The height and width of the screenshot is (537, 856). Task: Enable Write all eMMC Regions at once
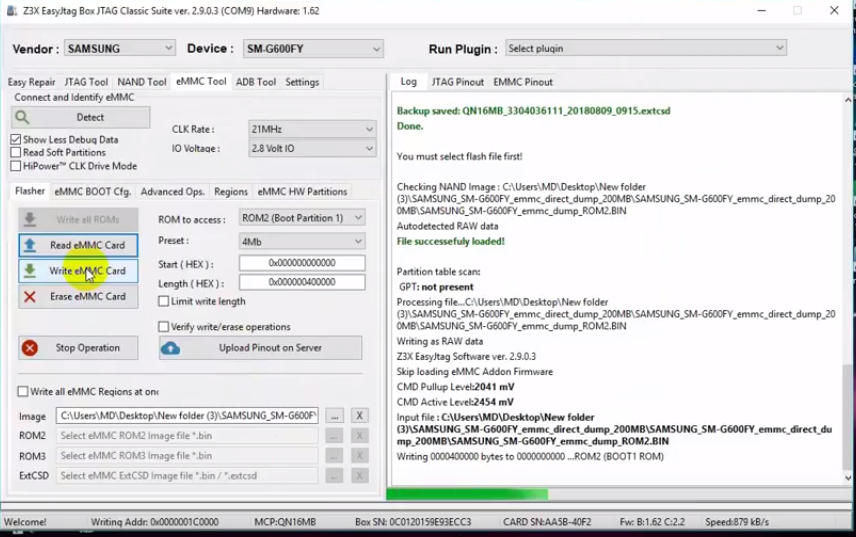(x=23, y=391)
